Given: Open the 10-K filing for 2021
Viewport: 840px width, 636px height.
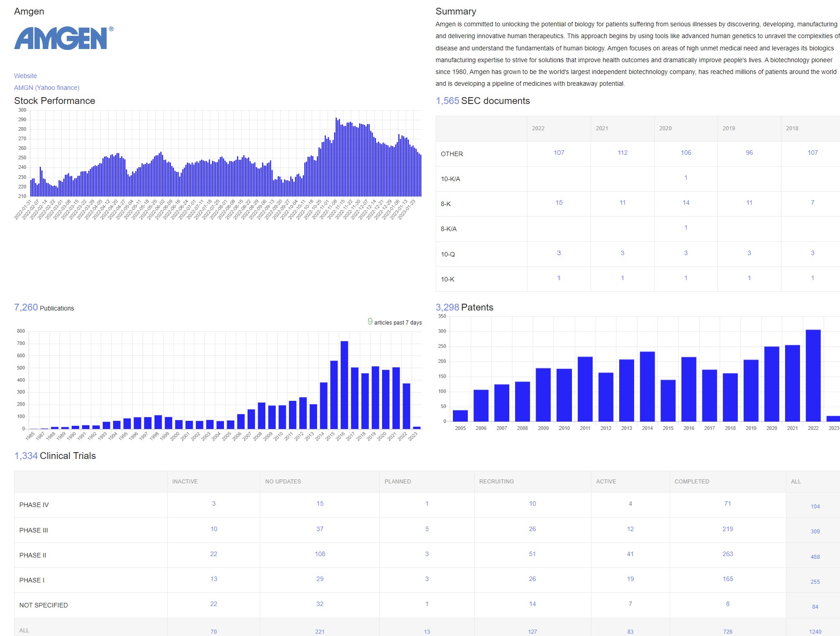Looking at the screenshot, I should 622,278.
